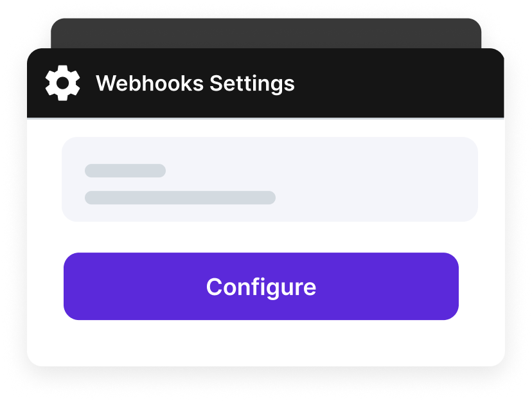This screenshot has width=532, height=401.
Task: Click the center hole of the gear icon
Action: click(62, 84)
